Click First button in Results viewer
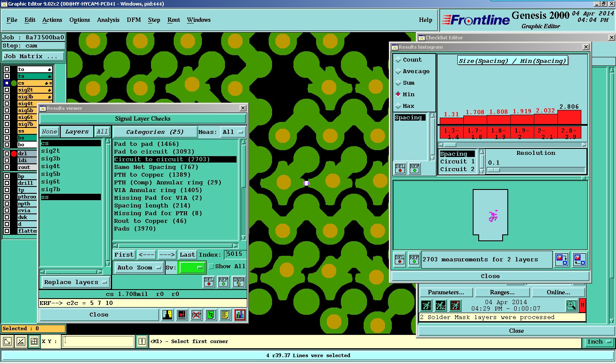616x364 pixels. pyautogui.click(x=124, y=255)
